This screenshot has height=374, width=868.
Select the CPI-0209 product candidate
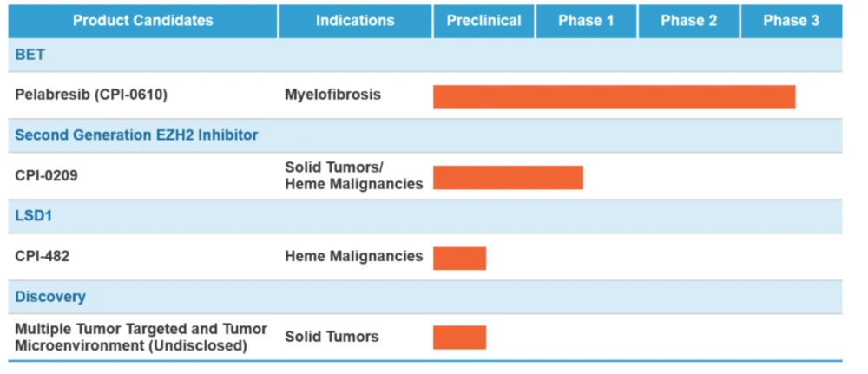47,175
